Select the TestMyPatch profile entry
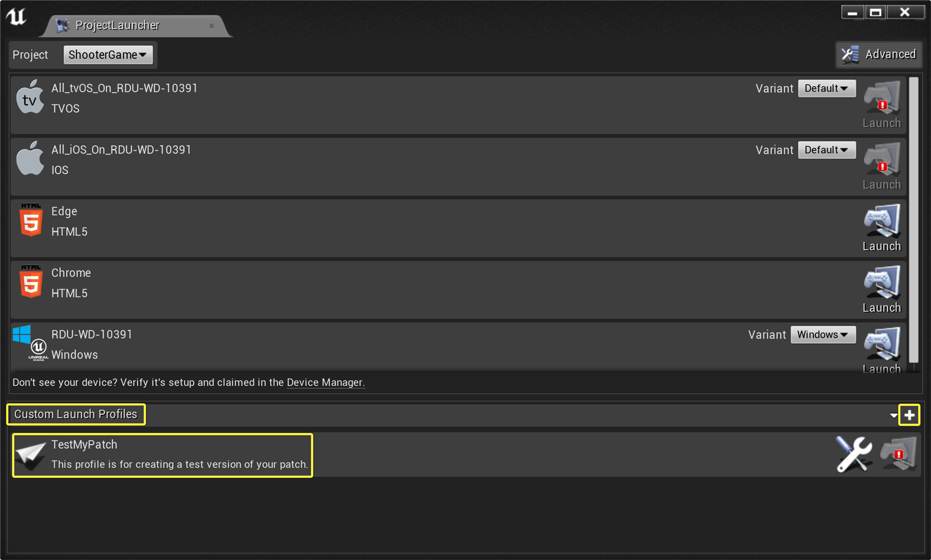 162,455
